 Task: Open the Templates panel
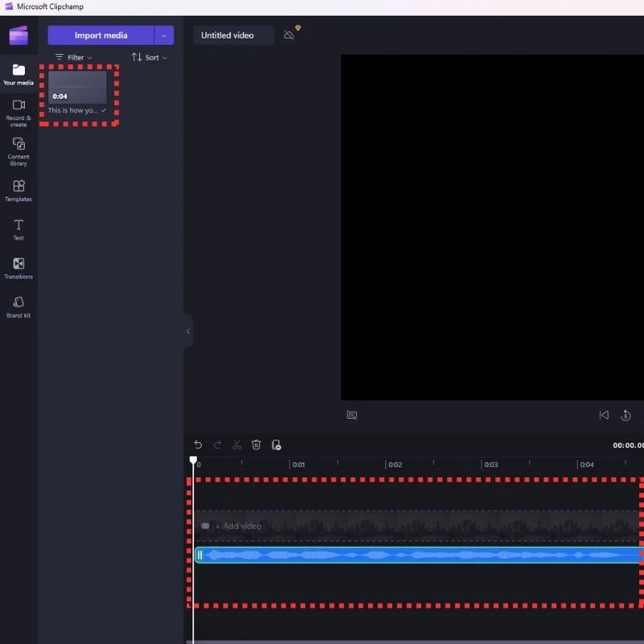(19, 190)
